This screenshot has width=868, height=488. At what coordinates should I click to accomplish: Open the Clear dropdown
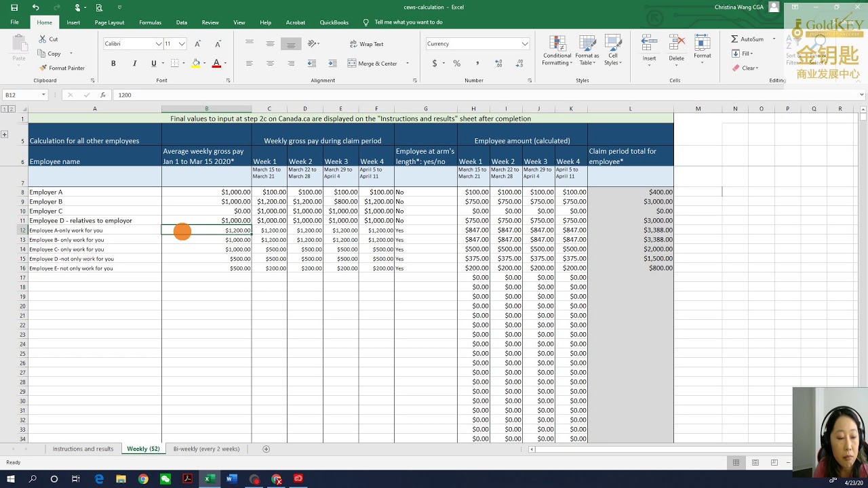(746, 68)
